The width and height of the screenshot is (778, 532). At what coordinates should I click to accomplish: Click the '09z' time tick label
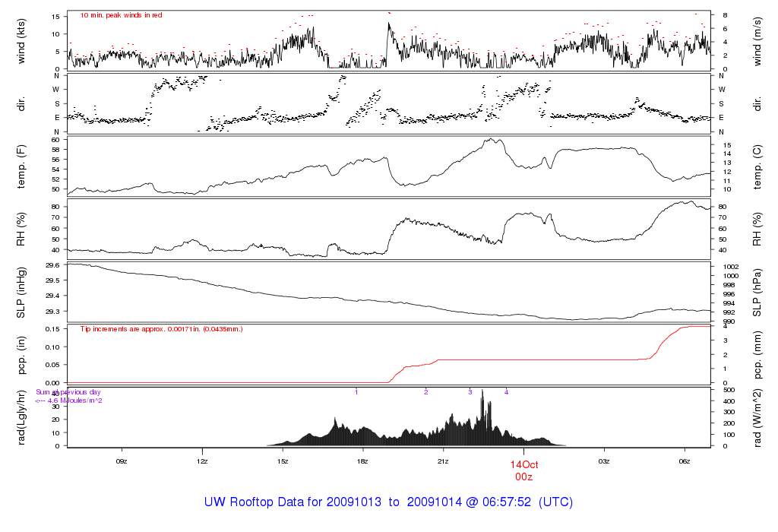coord(122,461)
